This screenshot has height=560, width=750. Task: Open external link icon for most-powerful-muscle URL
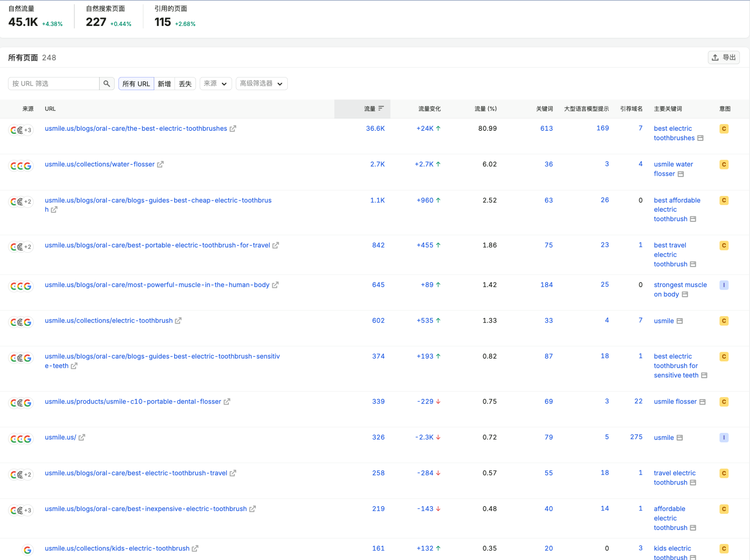coord(275,285)
